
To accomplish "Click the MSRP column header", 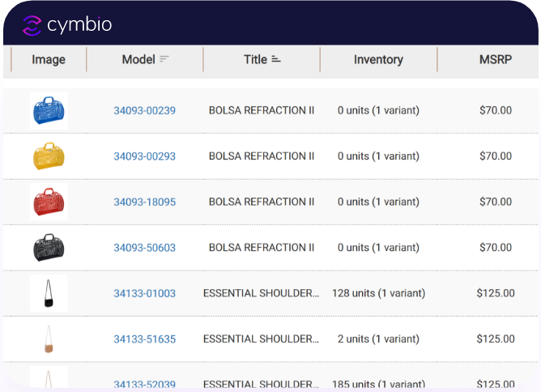I will pyautogui.click(x=496, y=59).
